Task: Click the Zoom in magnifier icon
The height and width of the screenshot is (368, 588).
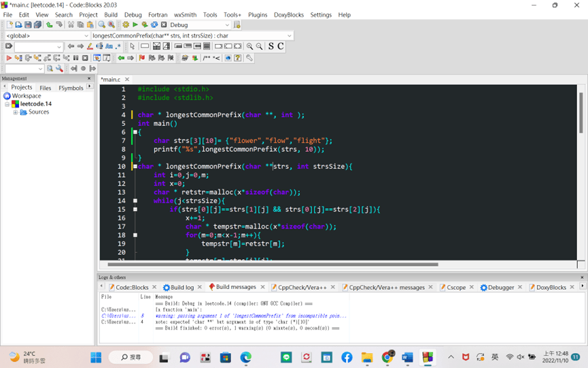Action: pos(250,46)
